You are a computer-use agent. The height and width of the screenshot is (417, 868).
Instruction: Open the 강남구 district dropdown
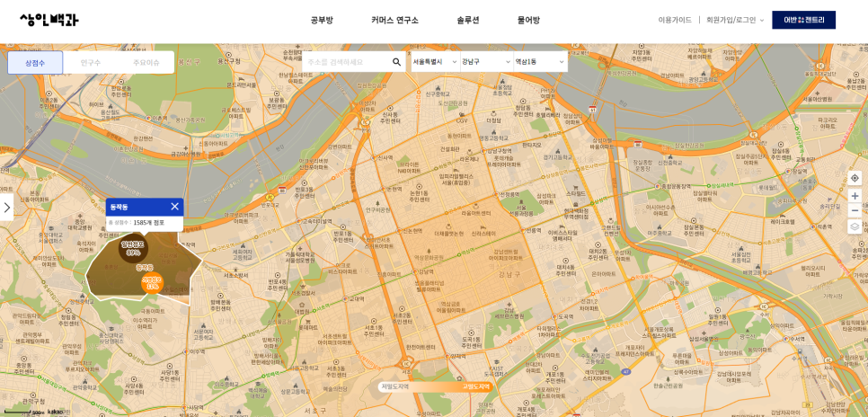[x=486, y=61]
